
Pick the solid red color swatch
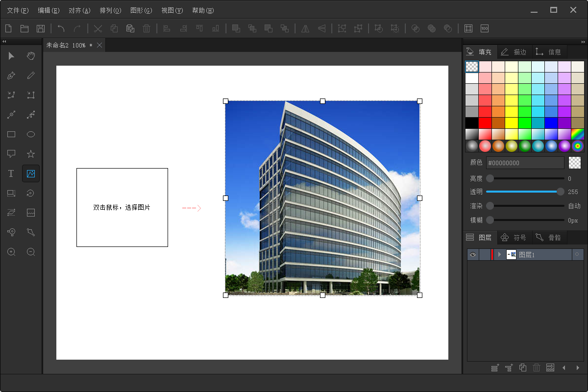tap(485, 122)
